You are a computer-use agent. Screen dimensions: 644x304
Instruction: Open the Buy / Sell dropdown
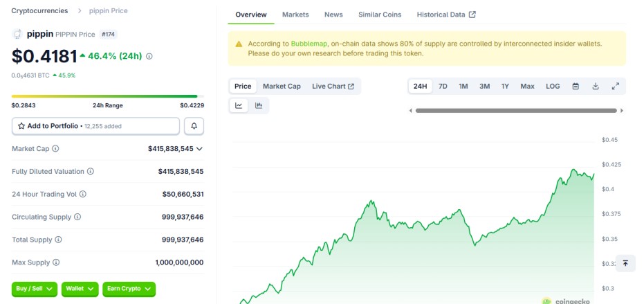[x=35, y=289]
